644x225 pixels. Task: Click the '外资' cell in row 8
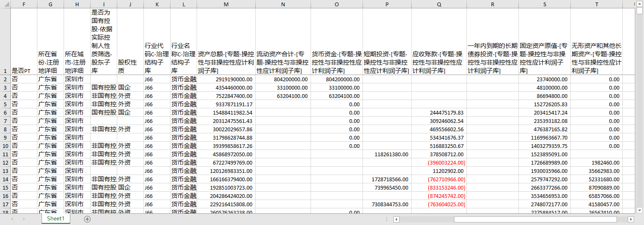[130, 129]
